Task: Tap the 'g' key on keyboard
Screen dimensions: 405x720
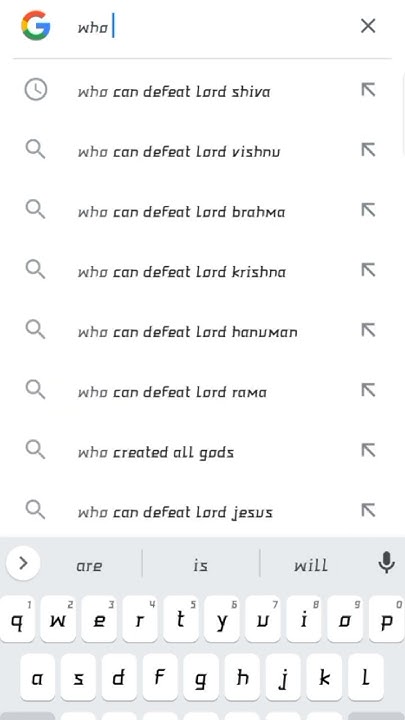Action: click(201, 677)
